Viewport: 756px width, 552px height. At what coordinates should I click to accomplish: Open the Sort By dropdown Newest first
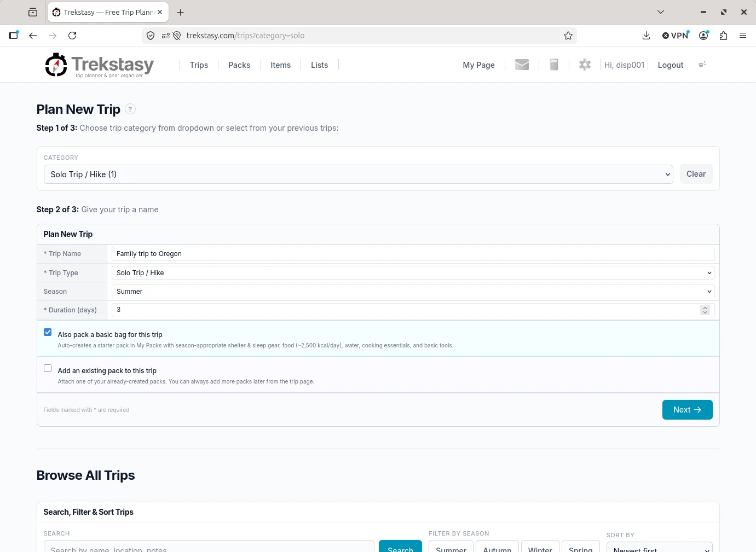point(660,547)
